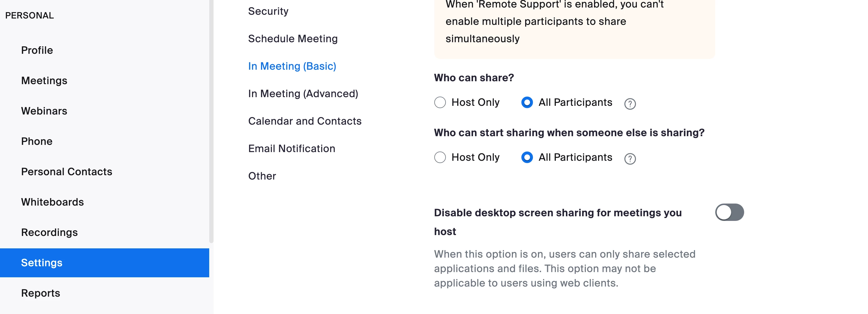Open Personal Contacts sidebar item

pyautogui.click(x=66, y=172)
